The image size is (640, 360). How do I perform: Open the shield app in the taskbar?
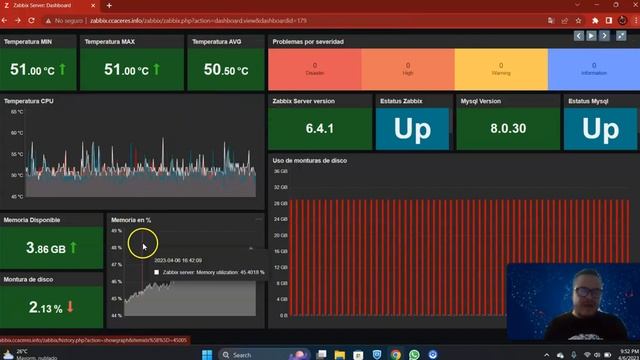click(x=377, y=355)
